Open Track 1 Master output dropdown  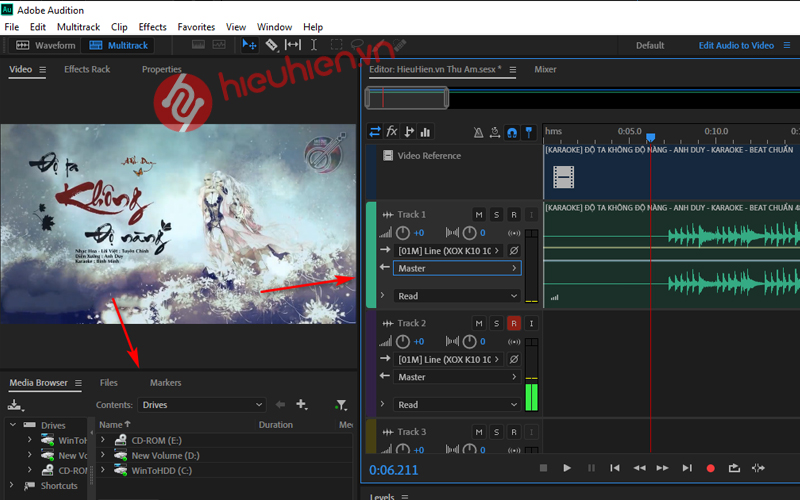tap(457, 268)
